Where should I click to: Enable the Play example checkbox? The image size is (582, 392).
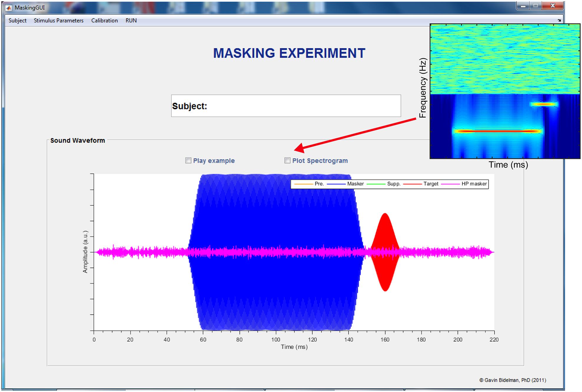pyautogui.click(x=188, y=161)
